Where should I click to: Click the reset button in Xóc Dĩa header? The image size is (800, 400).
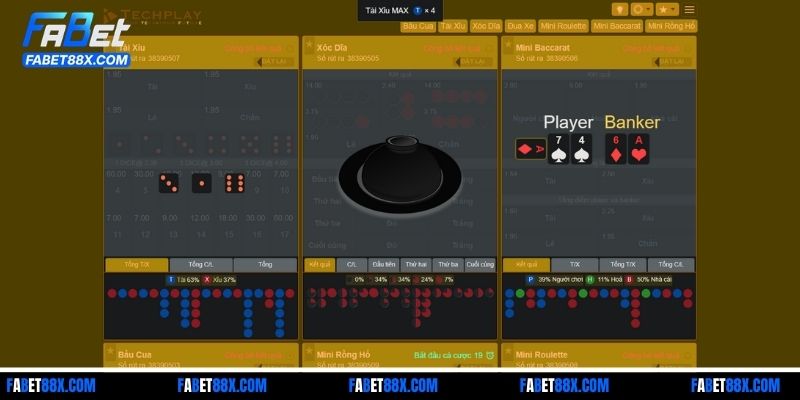[474, 62]
